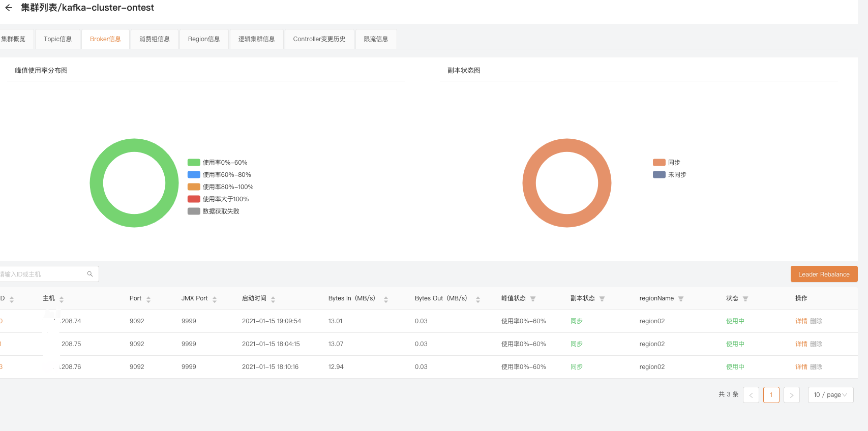Open the 限流信息 tab
Viewport: 868px width, 431px height.
tap(376, 39)
